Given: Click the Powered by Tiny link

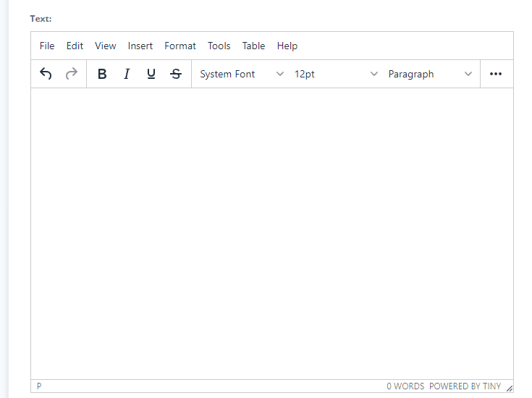Looking at the screenshot, I should click(465, 386).
